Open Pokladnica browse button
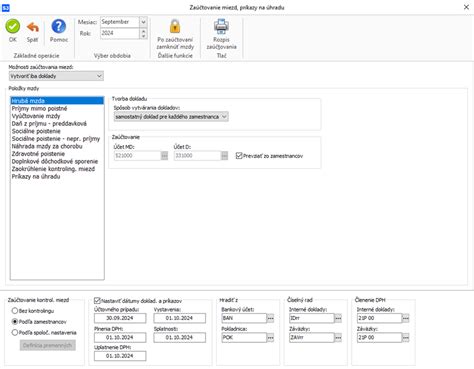The image size is (474, 369). [x=270, y=338]
